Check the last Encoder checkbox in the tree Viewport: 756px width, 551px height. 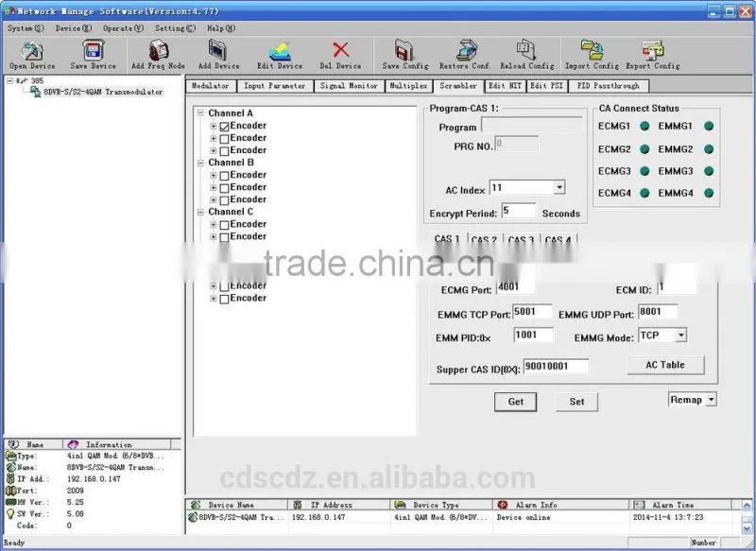224,299
